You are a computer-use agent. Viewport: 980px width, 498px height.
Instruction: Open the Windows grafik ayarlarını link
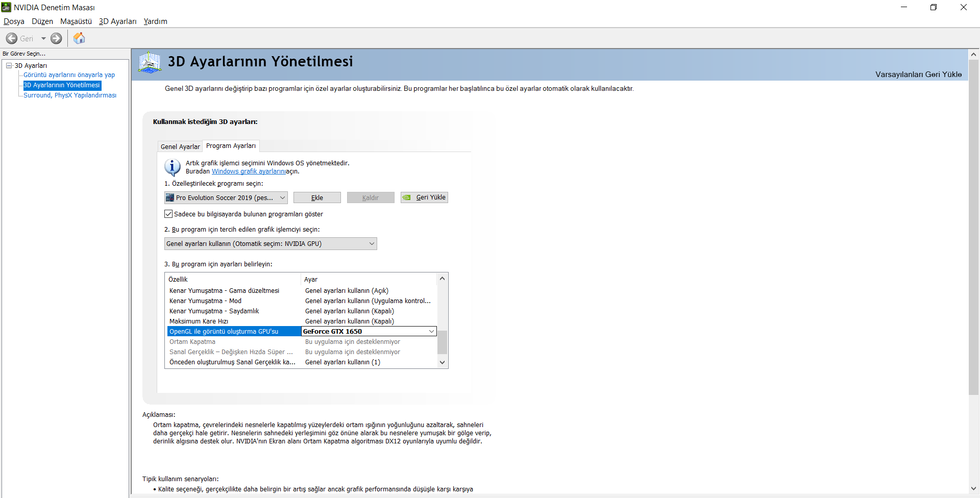click(x=249, y=171)
